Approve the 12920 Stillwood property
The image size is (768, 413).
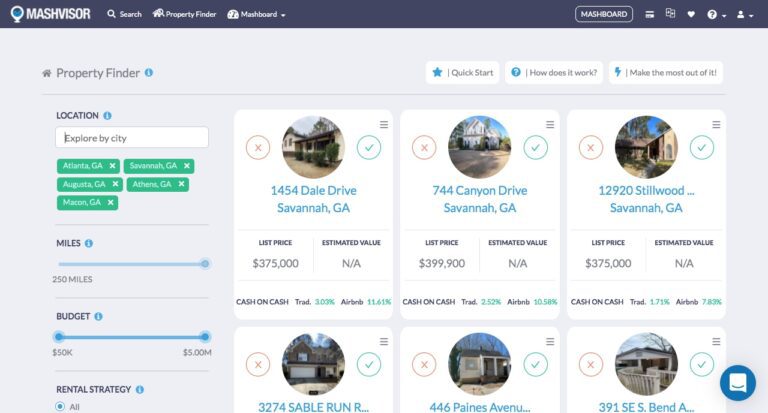(702, 147)
